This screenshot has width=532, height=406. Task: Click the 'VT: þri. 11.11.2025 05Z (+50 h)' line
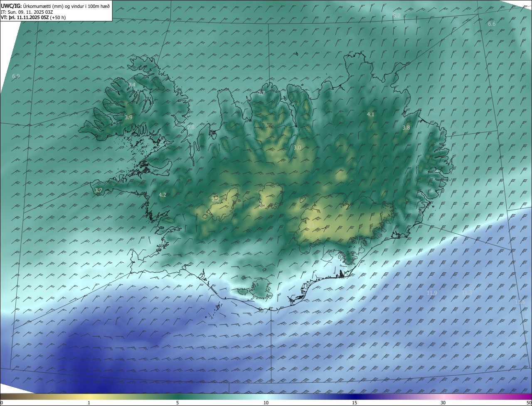pyautogui.click(x=33, y=17)
